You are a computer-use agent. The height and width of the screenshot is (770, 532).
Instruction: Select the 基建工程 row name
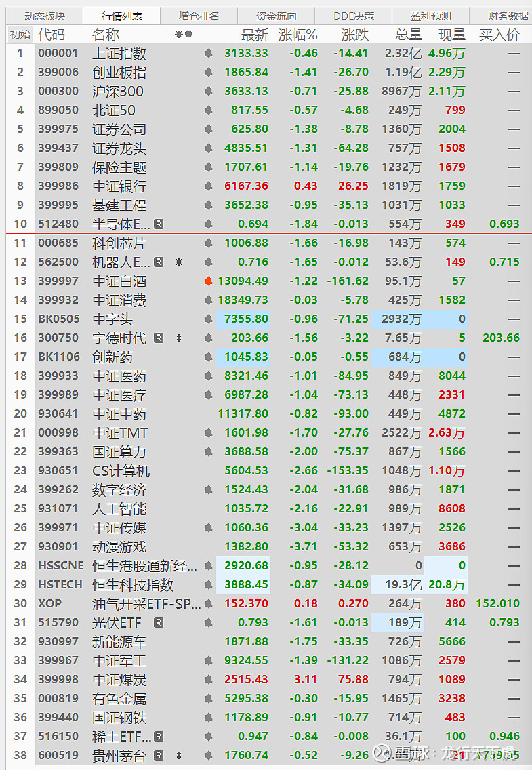(119, 205)
